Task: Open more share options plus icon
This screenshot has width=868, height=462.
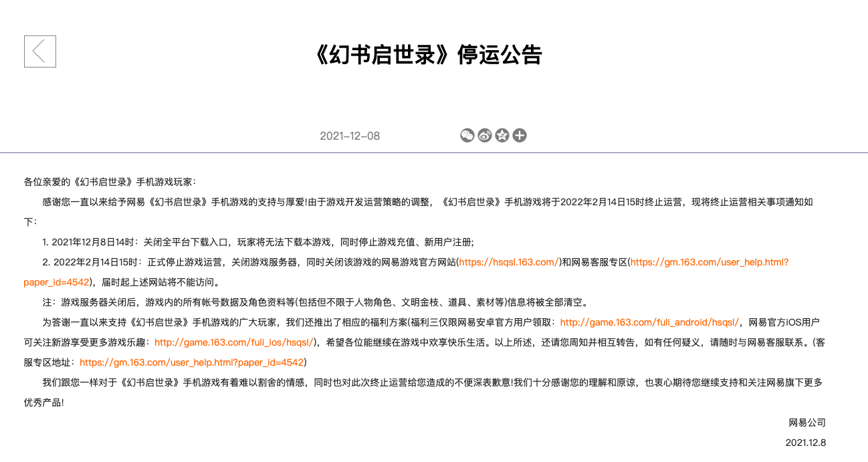Action: point(520,136)
